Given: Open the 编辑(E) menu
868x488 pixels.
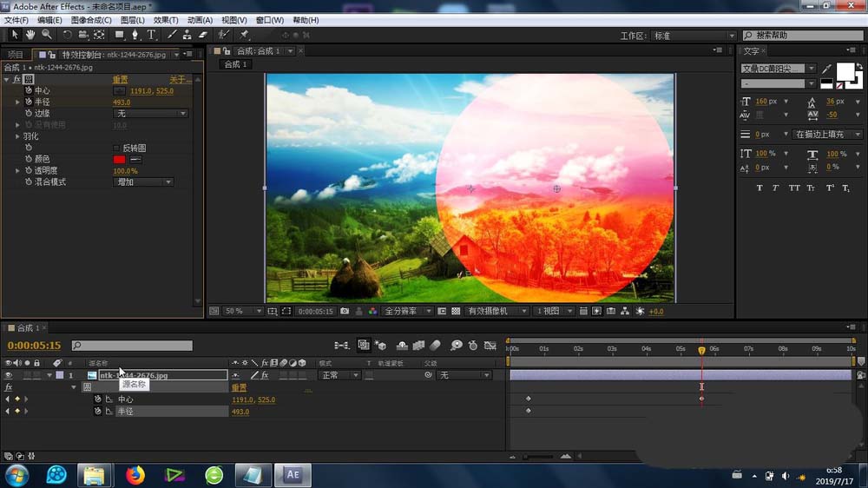Looking at the screenshot, I should pos(49,20).
